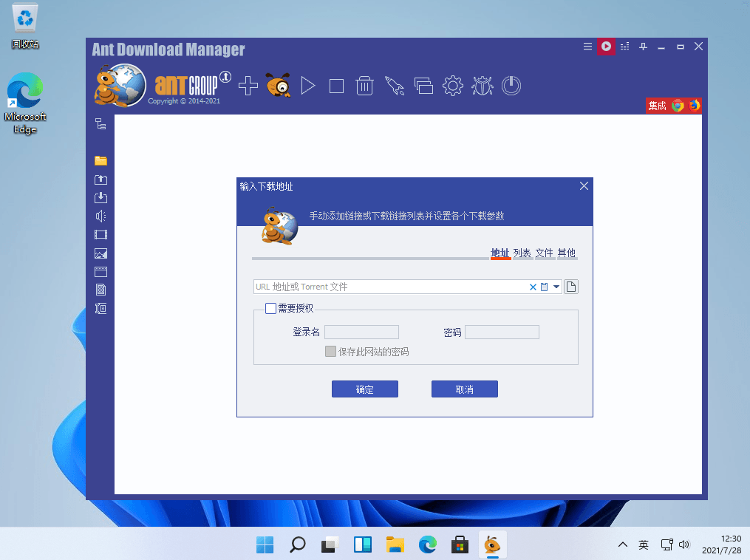Expand the URL address dropdown arrow
The image size is (750, 560).
pyautogui.click(x=556, y=287)
